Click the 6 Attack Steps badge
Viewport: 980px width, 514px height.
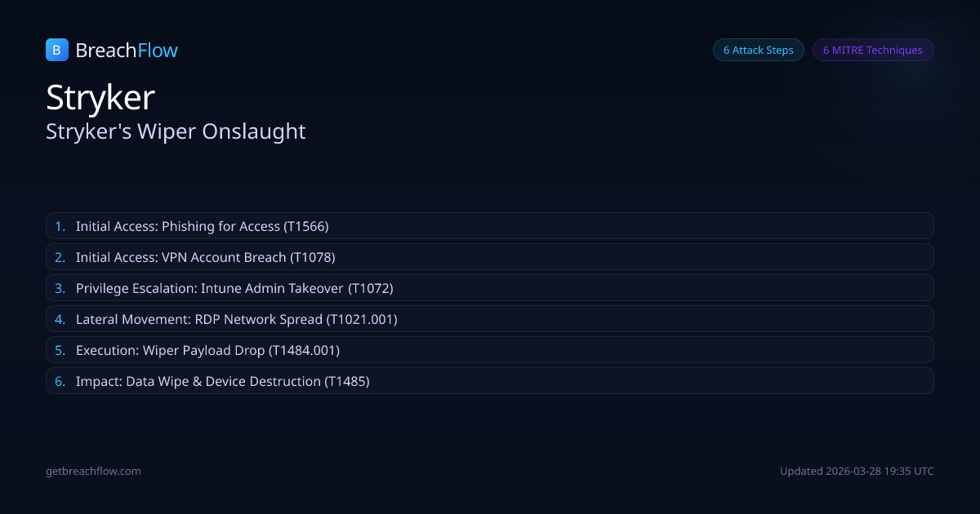758,50
